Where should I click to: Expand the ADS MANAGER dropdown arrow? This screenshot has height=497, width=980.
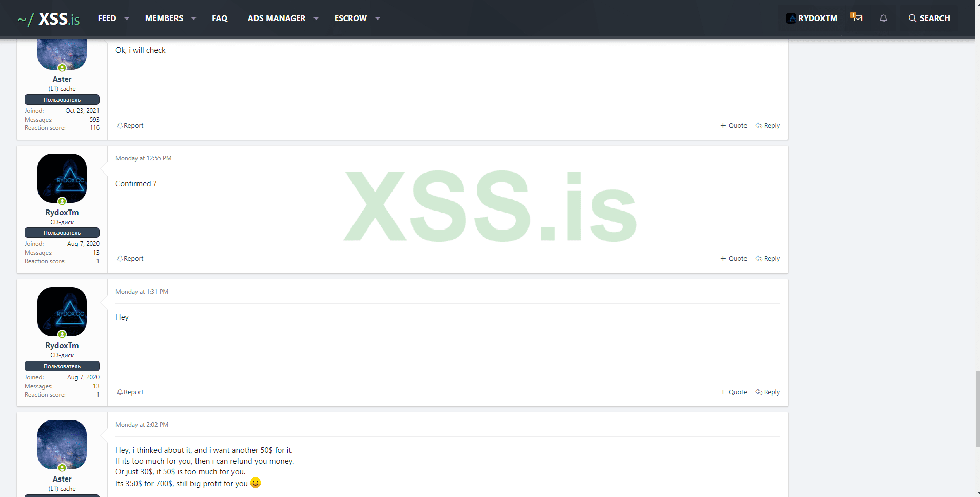(x=316, y=18)
